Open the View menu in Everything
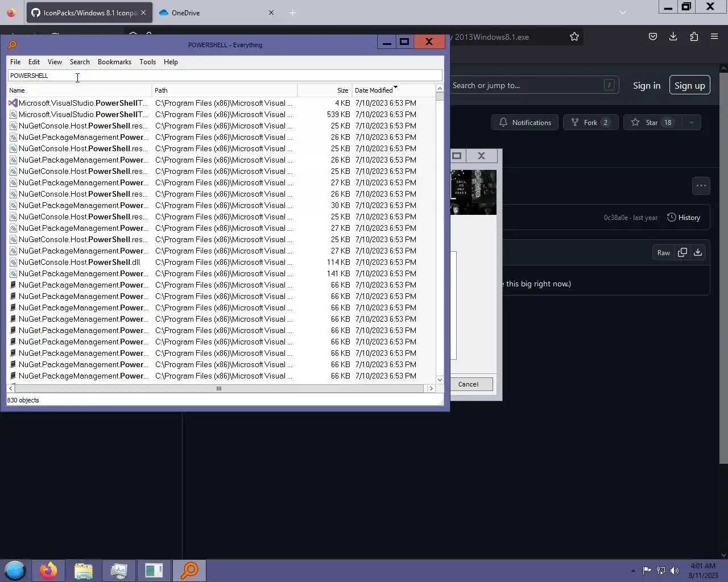This screenshot has width=728, height=582. click(55, 62)
